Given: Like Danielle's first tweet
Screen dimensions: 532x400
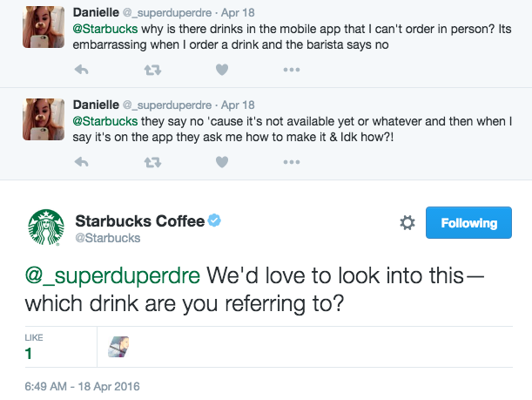Looking at the screenshot, I should click(221, 69).
